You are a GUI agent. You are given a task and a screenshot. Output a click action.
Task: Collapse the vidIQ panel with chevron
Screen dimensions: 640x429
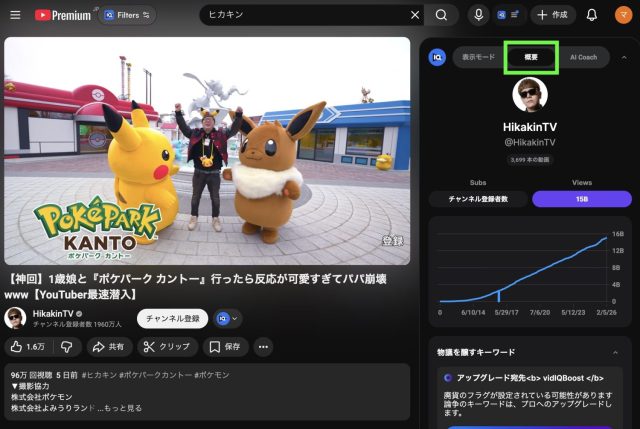(x=625, y=57)
